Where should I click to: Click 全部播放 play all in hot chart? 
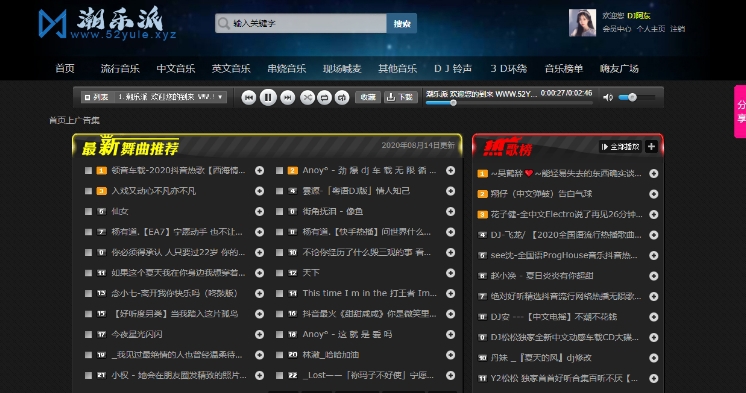tap(620, 147)
